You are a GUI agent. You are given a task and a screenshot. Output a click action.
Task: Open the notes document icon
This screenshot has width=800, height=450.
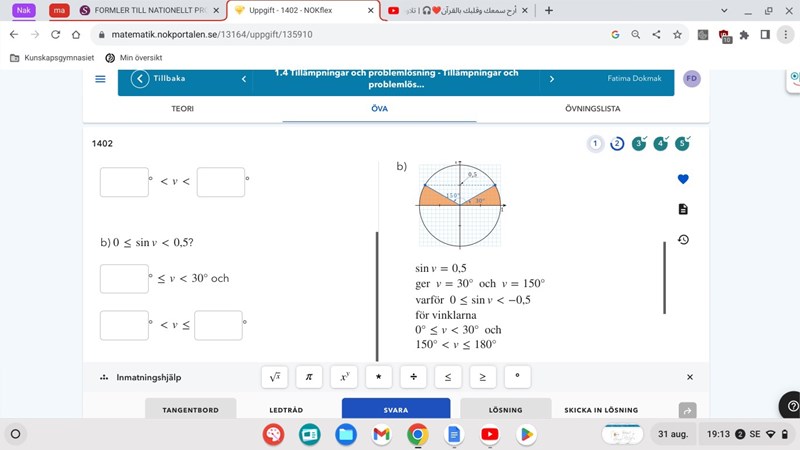pos(683,209)
